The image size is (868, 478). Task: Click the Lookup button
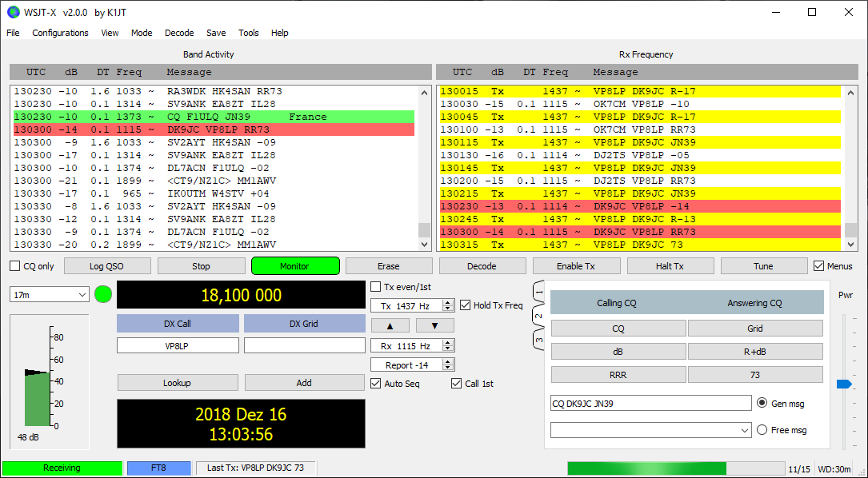tap(177, 383)
